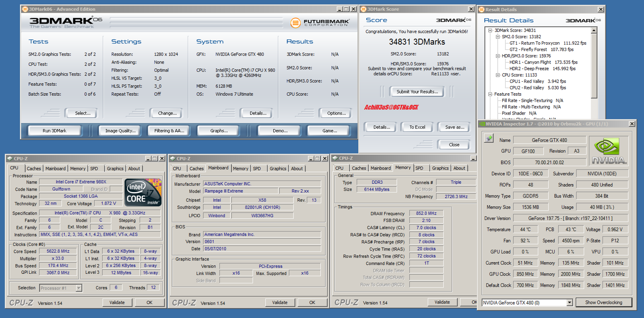Close the 3DMark Score dialog via Close button

tap(454, 145)
